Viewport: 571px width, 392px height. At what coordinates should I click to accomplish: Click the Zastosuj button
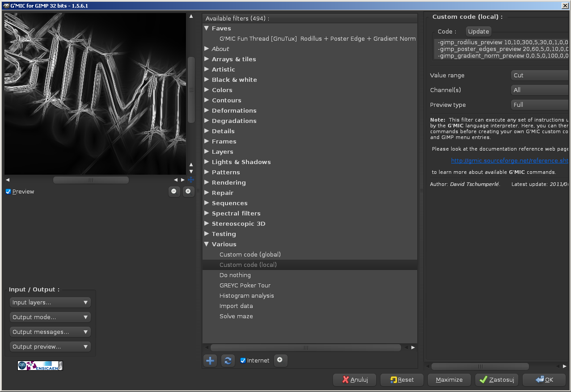pyautogui.click(x=497, y=380)
